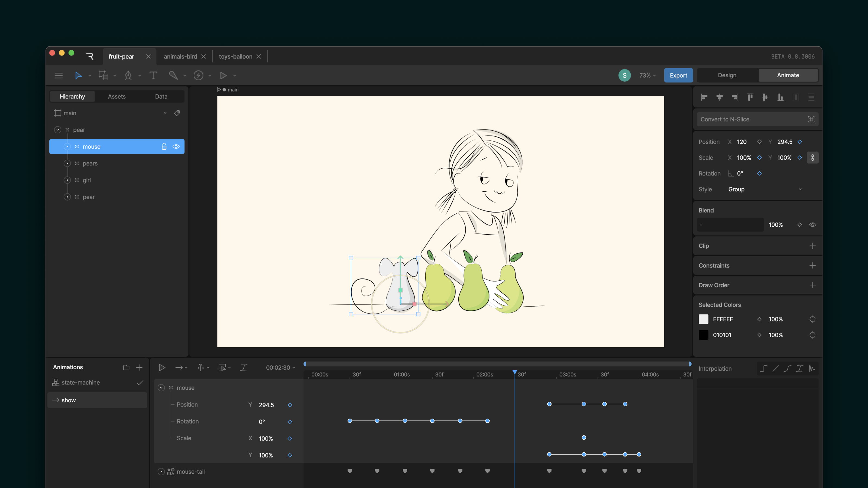The width and height of the screenshot is (868, 488).
Task: Align selection to right edges
Action: coord(735,97)
